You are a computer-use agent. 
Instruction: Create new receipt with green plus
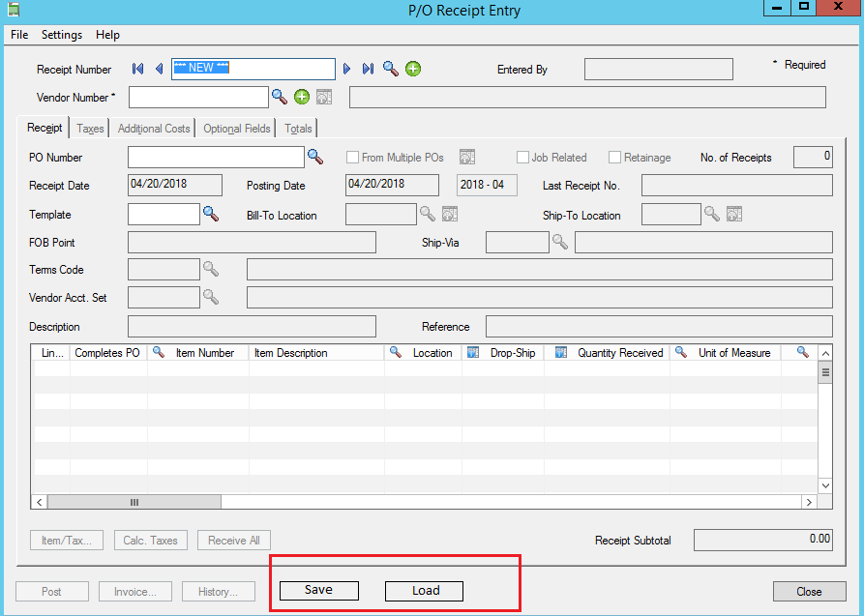[413, 69]
